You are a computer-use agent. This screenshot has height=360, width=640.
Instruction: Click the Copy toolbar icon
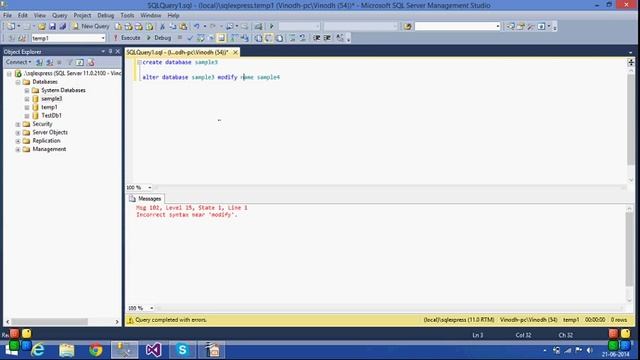(173, 27)
